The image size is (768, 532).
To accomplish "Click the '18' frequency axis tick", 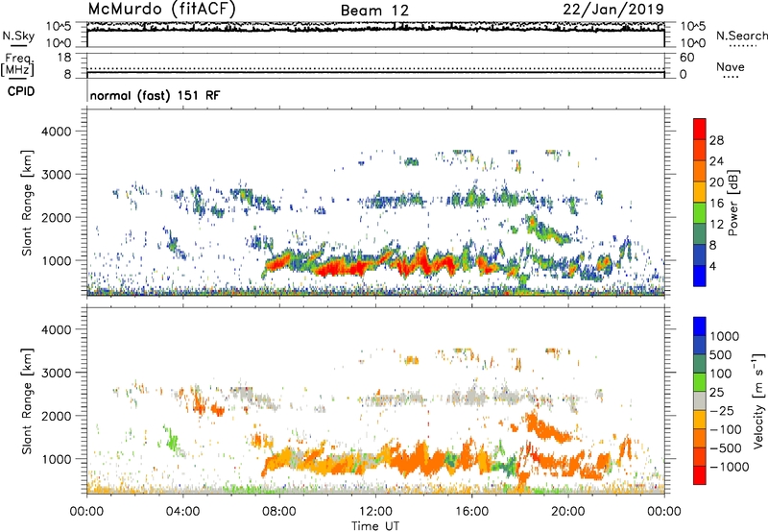I will pos(64,58).
